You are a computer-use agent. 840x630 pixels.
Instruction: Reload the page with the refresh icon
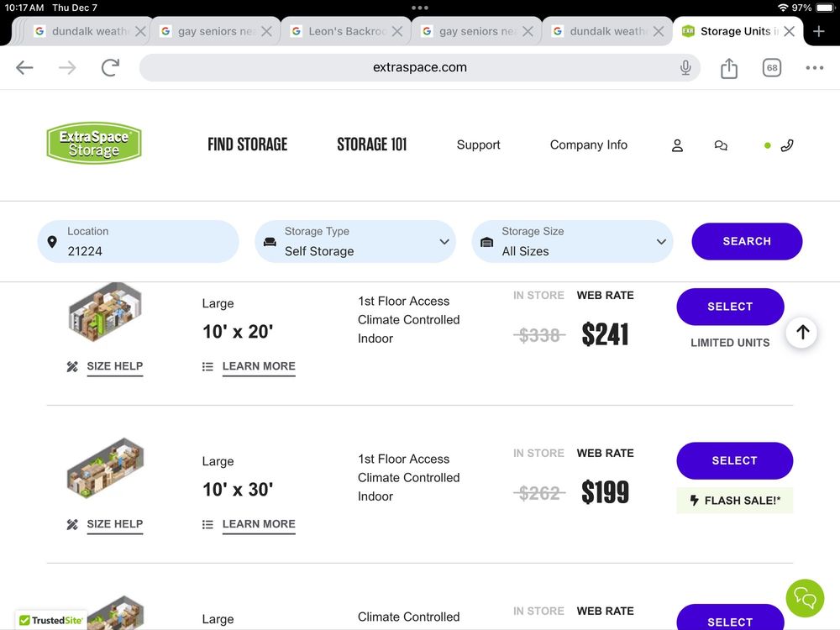pos(110,68)
